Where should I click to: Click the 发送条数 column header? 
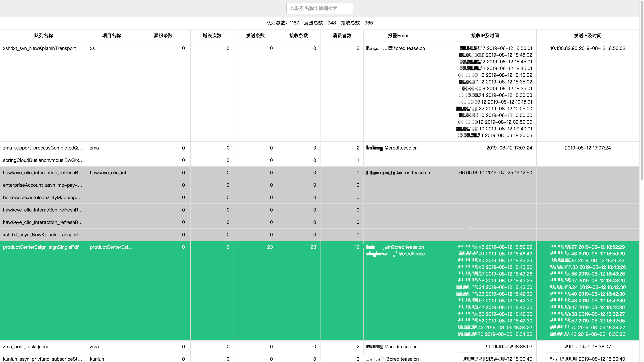(255, 36)
